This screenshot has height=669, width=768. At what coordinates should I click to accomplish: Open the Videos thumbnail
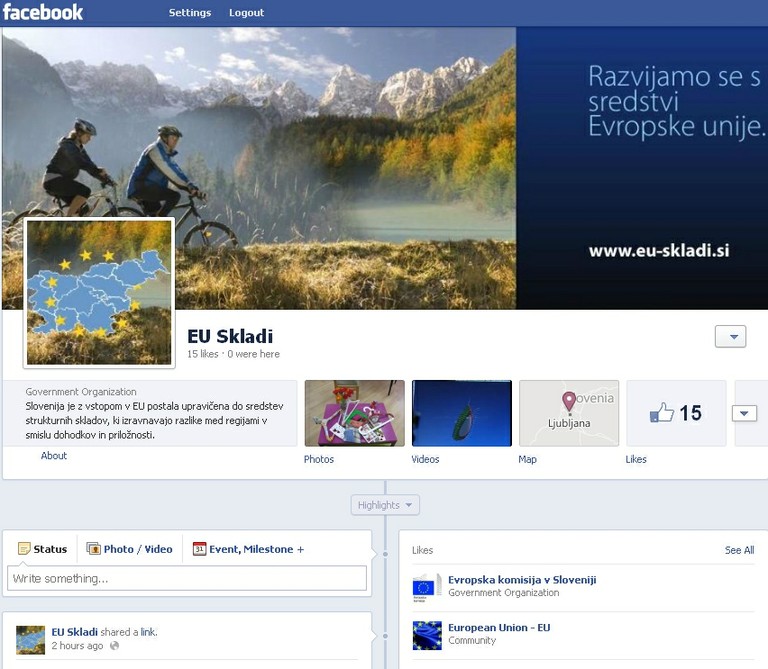click(x=461, y=413)
